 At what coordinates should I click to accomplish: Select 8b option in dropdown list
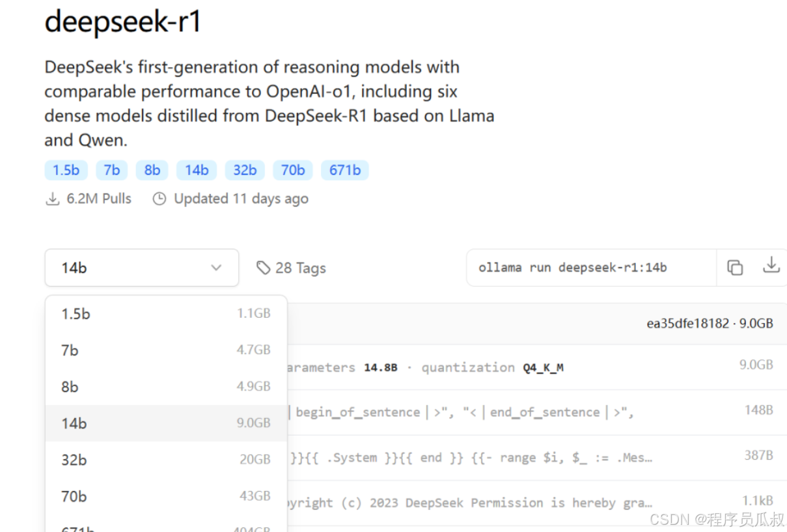(166, 387)
